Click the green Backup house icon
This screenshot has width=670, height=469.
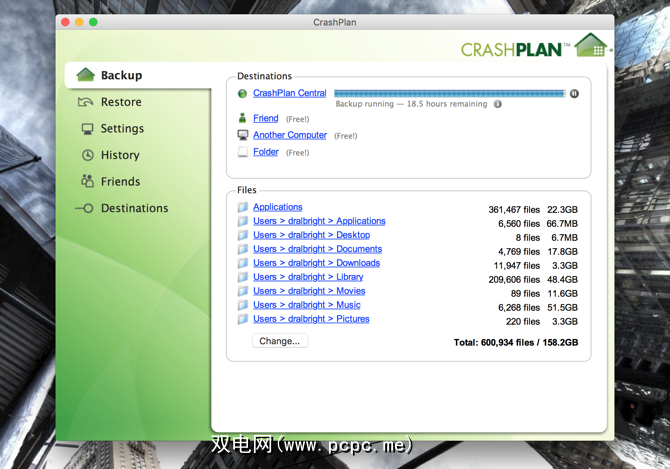85,75
